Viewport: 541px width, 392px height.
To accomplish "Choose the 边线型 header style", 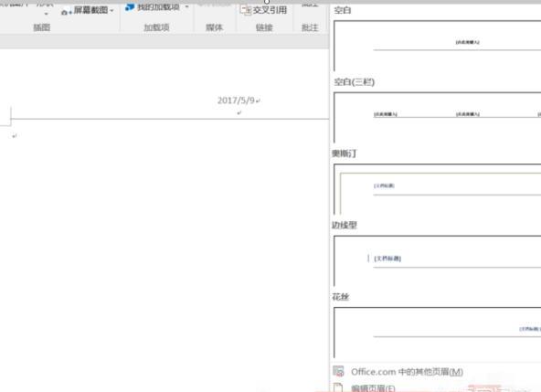I will coord(437,260).
